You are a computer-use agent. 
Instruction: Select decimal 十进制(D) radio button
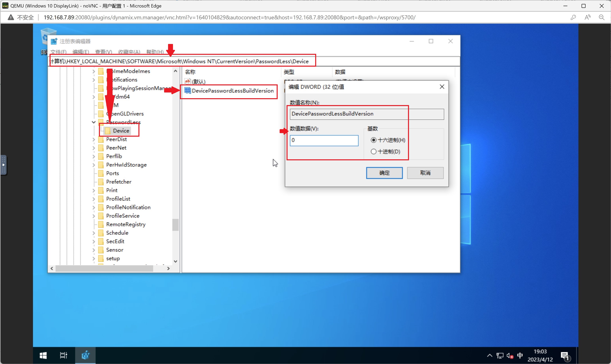(x=373, y=152)
